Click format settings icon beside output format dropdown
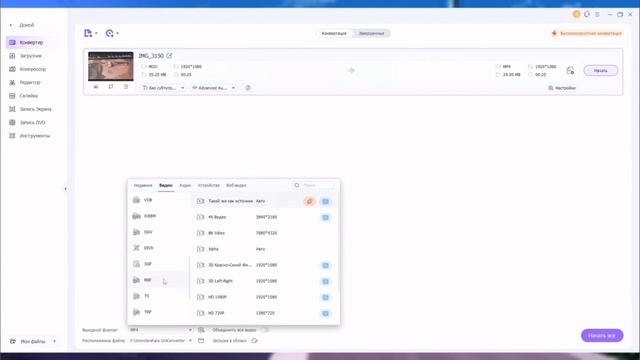The image size is (640, 360). [201, 330]
